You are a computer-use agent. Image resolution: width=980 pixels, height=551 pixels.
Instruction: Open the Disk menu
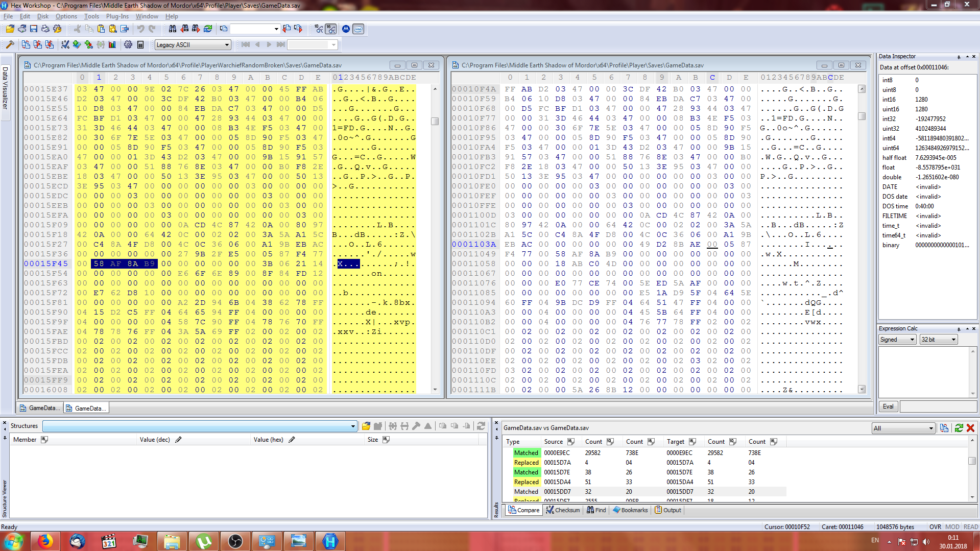[x=43, y=16]
